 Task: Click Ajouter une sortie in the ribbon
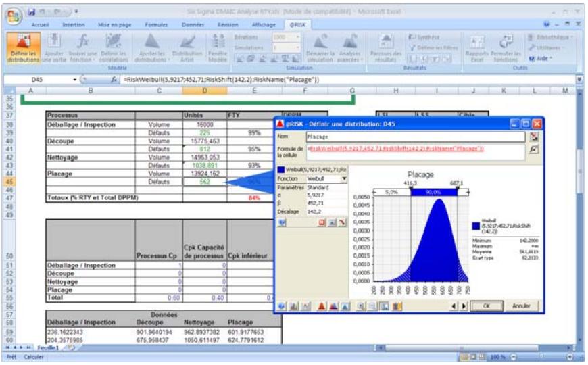[54, 47]
